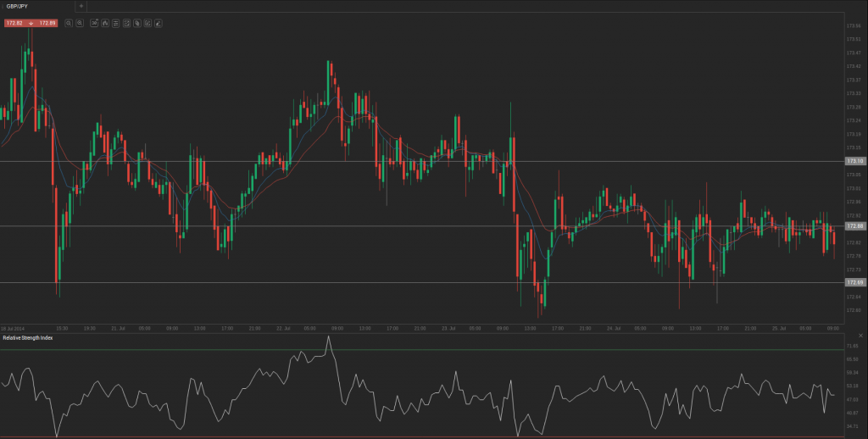This screenshot has height=439, width=868.
Task: Click the 172.89 ask price button
Action: click(47, 23)
